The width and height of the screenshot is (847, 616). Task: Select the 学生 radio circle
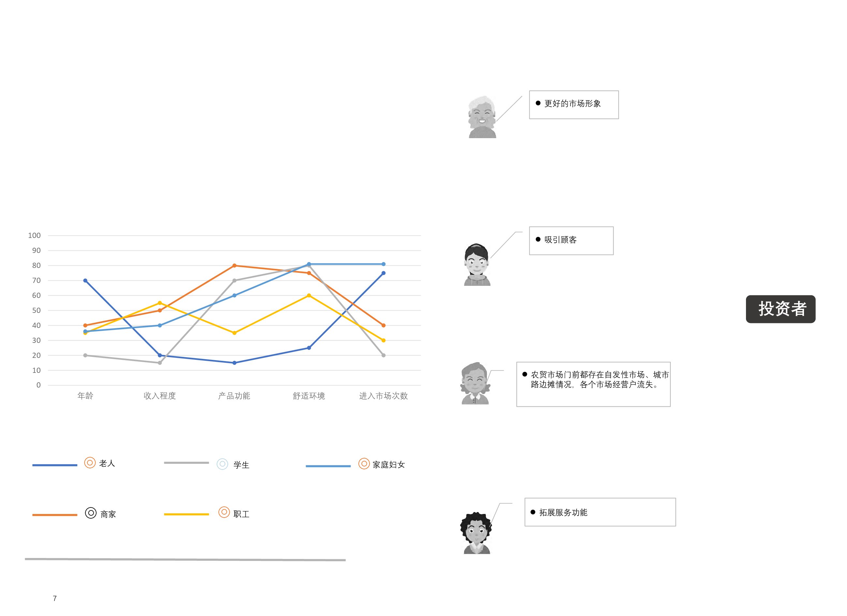(x=222, y=464)
